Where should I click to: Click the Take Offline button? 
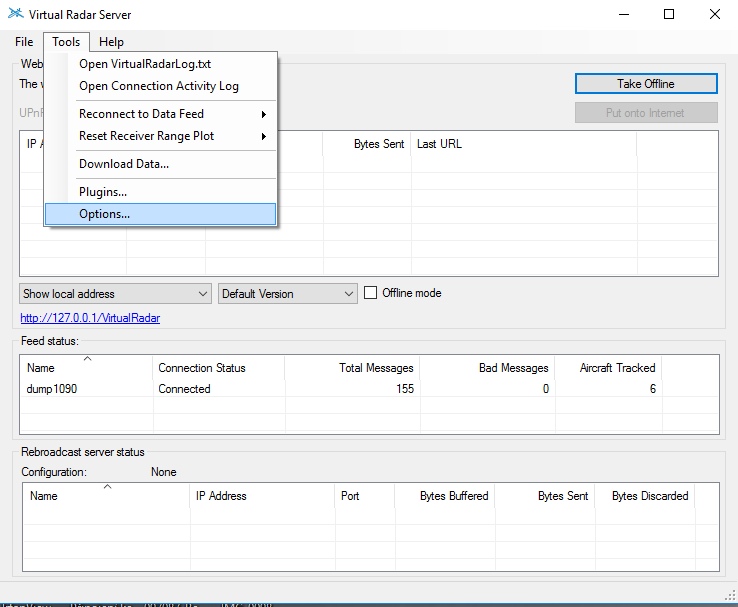[x=646, y=84]
